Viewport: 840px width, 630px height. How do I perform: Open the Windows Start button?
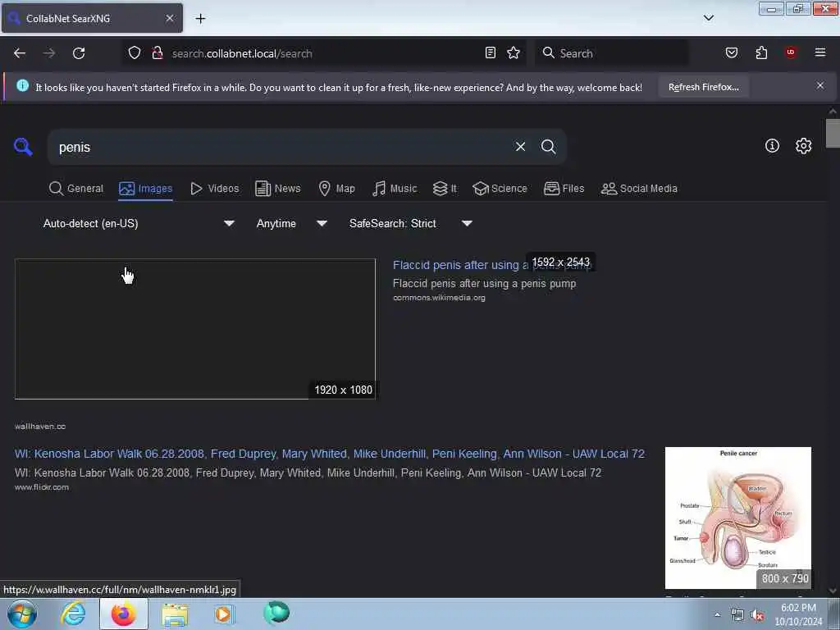click(x=22, y=614)
